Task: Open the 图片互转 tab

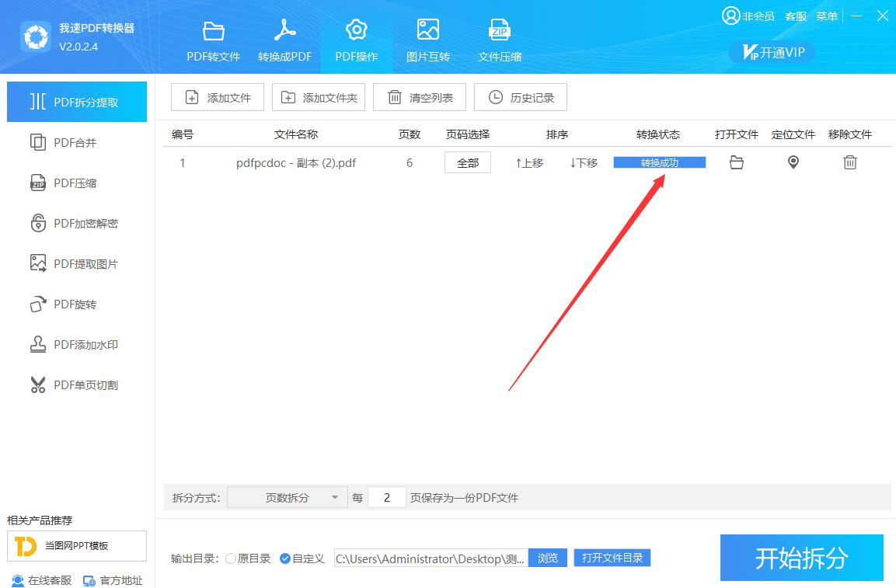Action: pyautogui.click(x=428, y=41)
